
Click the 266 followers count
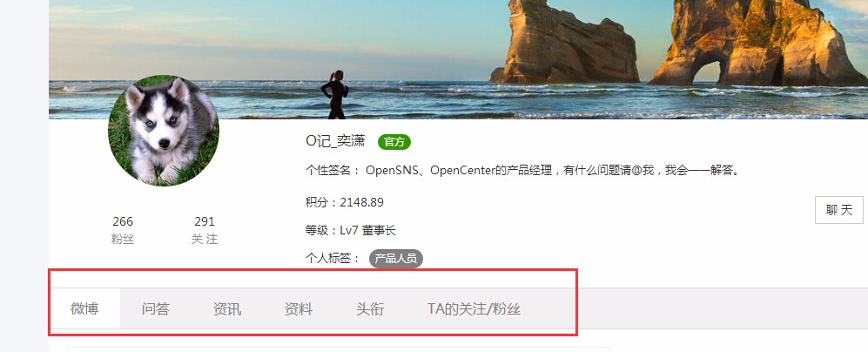tap(123, 221)
